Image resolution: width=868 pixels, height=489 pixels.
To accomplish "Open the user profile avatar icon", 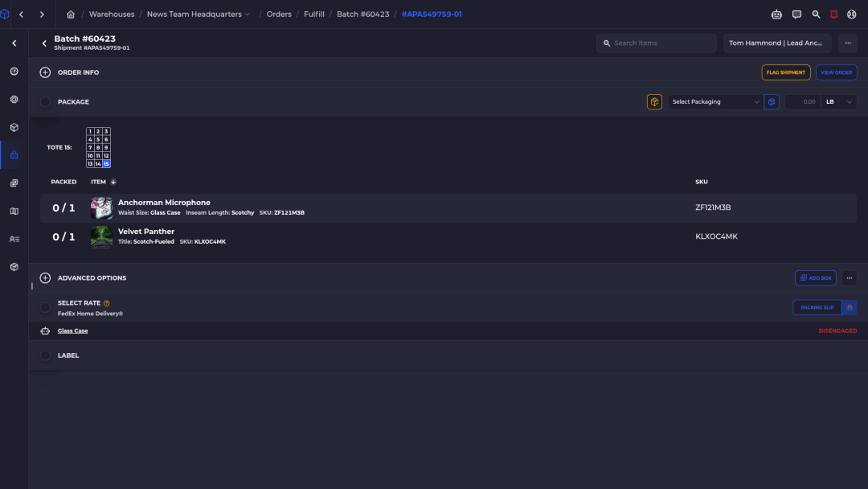I will click(851, 14).
